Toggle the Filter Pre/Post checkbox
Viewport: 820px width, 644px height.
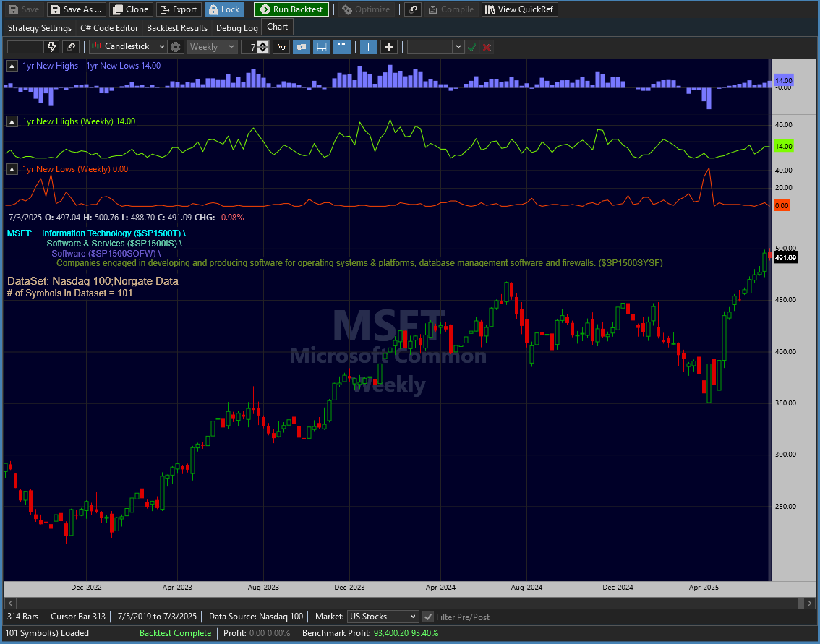pyautogui.click(x=428, y=617)
